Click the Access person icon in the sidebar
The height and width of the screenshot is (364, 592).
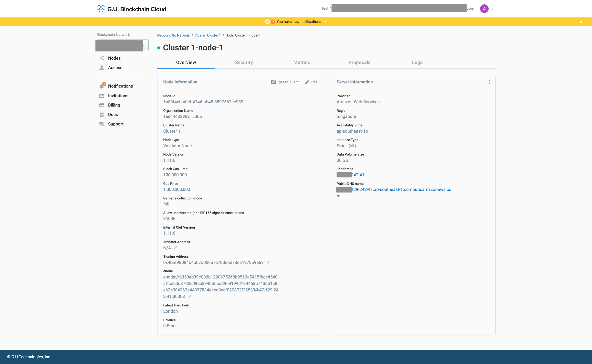[102, 68]
